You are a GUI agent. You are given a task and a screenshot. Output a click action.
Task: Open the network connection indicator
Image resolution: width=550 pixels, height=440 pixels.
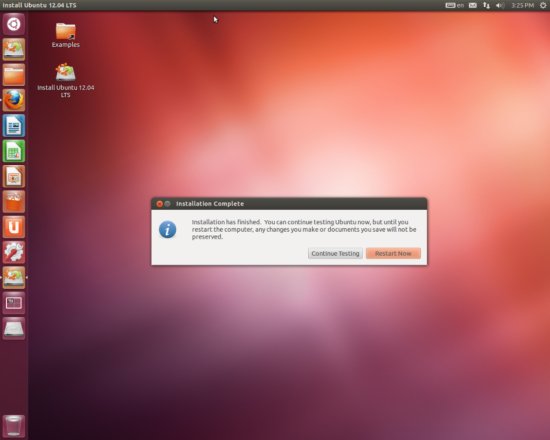(486, 5)
